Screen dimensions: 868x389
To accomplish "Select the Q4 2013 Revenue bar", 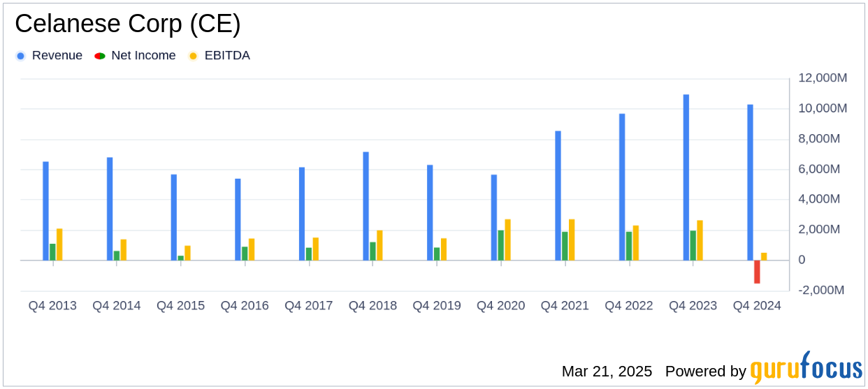I will pos(46,211).
